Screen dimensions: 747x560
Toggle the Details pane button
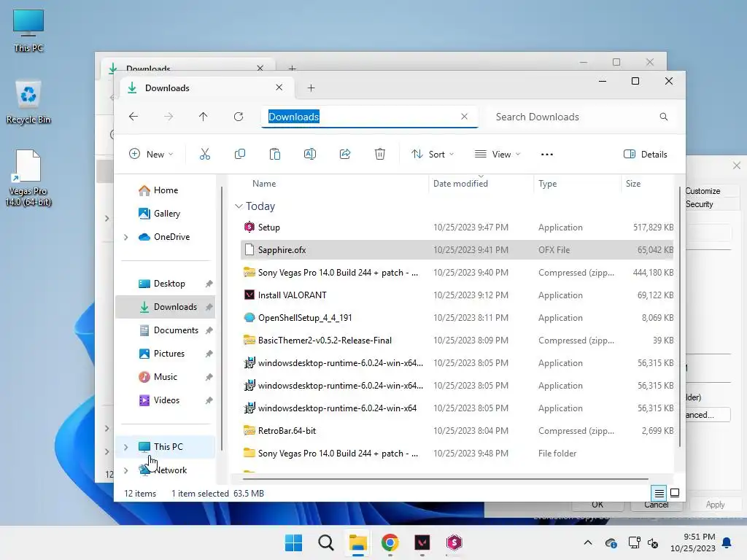pos(646,155)
